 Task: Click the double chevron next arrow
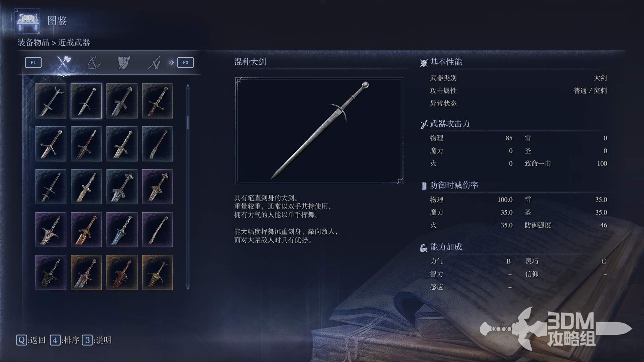(x=171, y=62)
